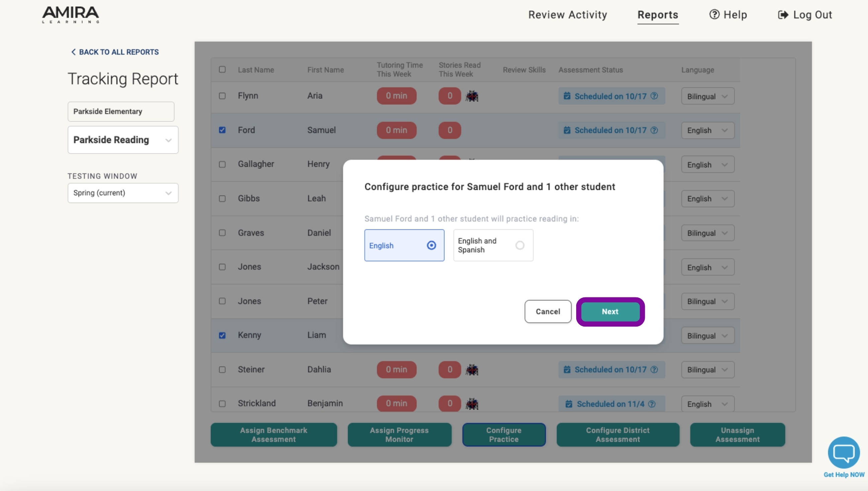868x491 pixels.
Task: Click the Next button in the dialog
Action: (610, 311)
